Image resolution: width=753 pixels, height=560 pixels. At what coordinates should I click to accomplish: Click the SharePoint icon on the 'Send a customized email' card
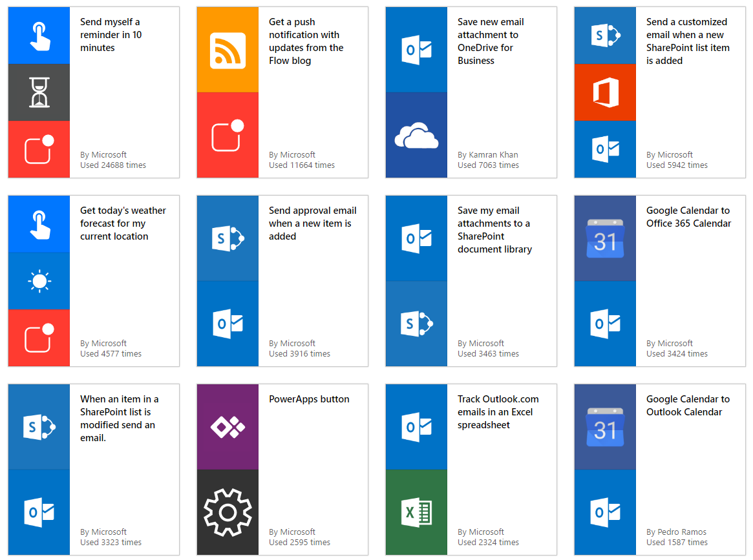pyautogui.click(x=605, y=36)
